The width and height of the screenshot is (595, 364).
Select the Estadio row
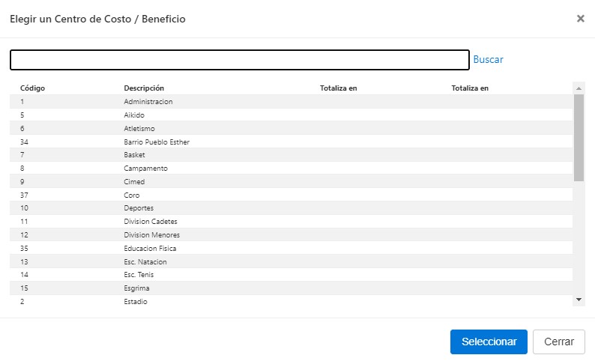136,302
